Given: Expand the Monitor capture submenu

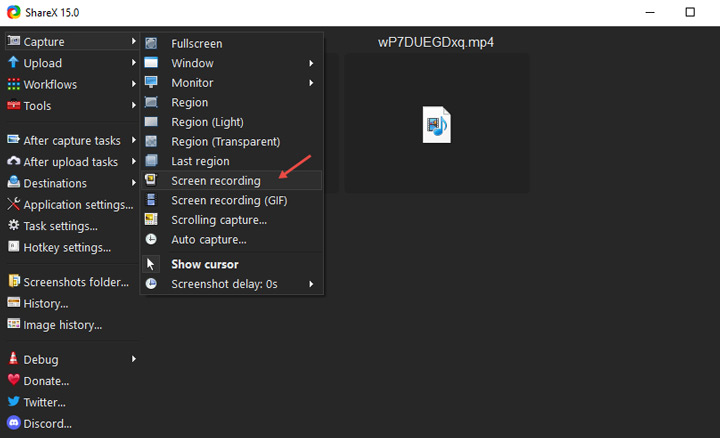Looking at the screenshot, I should 230,83.
